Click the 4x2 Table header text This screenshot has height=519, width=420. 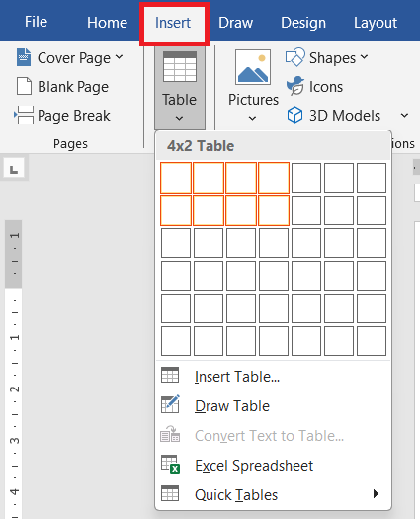(201, 146)
